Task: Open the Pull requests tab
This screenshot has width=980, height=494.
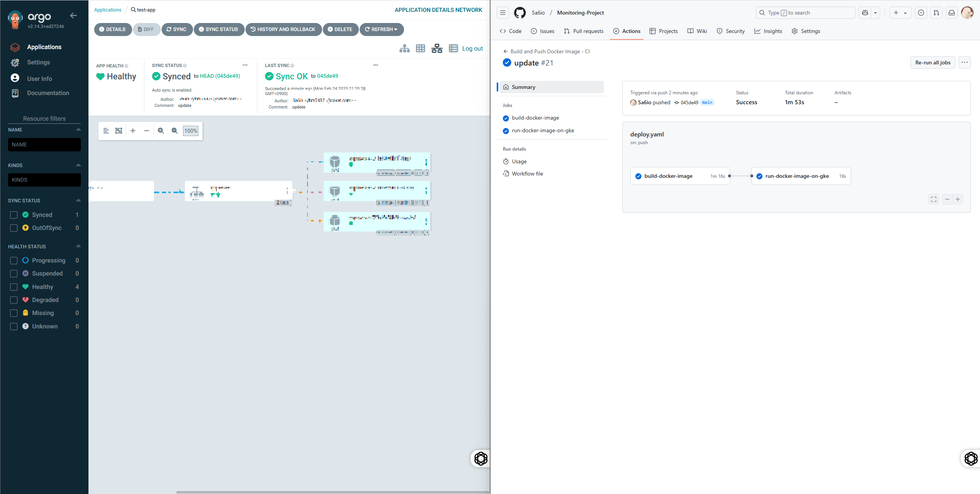Action: tap(583, 31)
